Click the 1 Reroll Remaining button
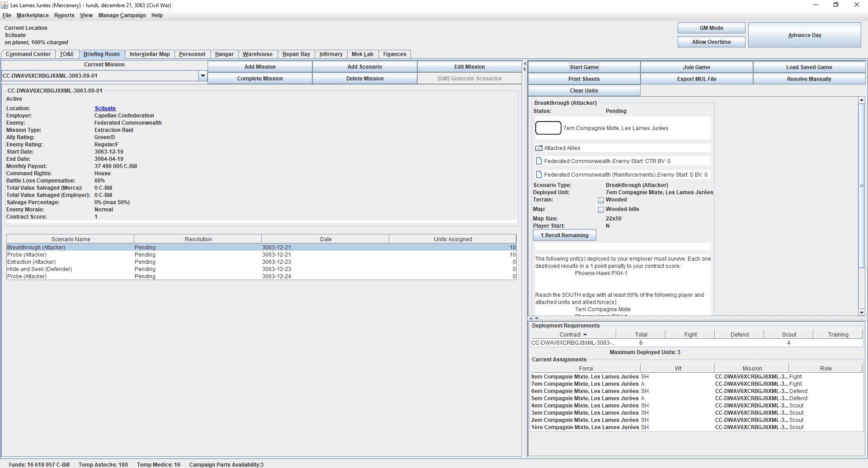Image resolution: width=868 pixels, height=468 pixels. click(564, 235)
